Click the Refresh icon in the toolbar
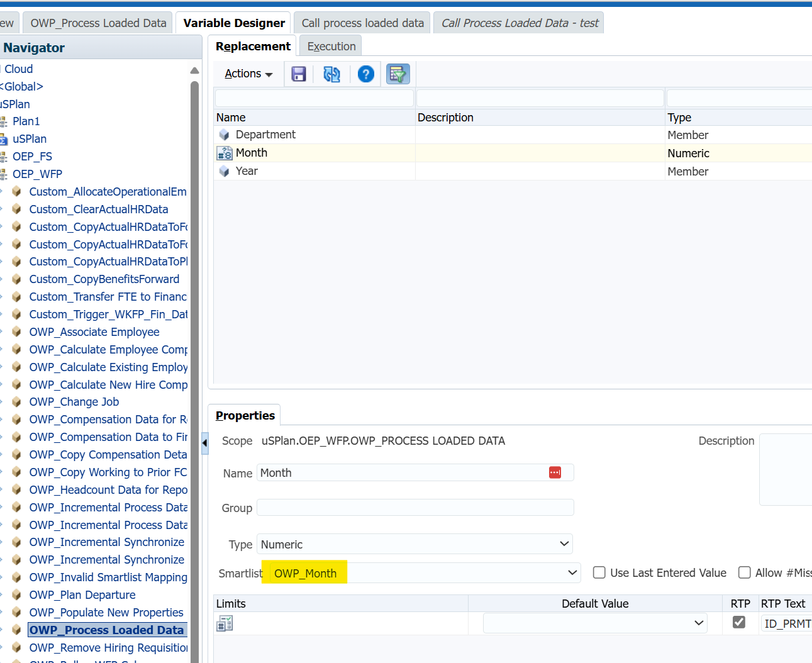Screen dimensions: 812x663 click(x=332, y=74)
